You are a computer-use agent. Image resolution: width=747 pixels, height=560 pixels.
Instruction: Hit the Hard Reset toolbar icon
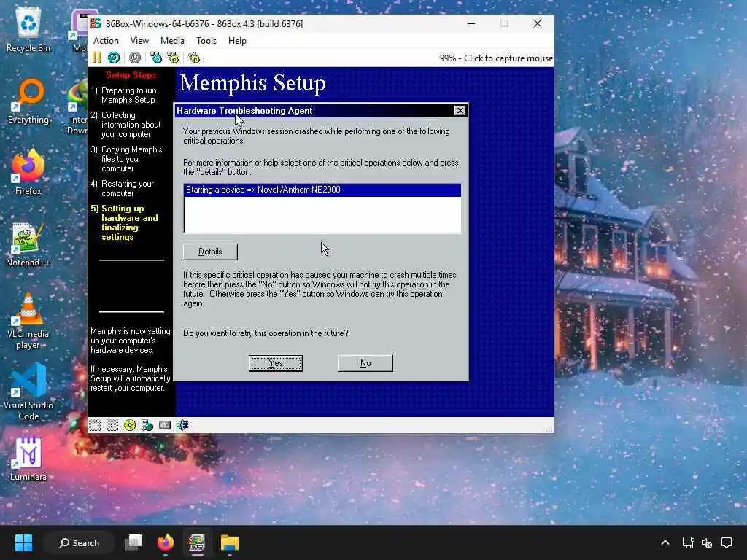click(x=114, y=58)
